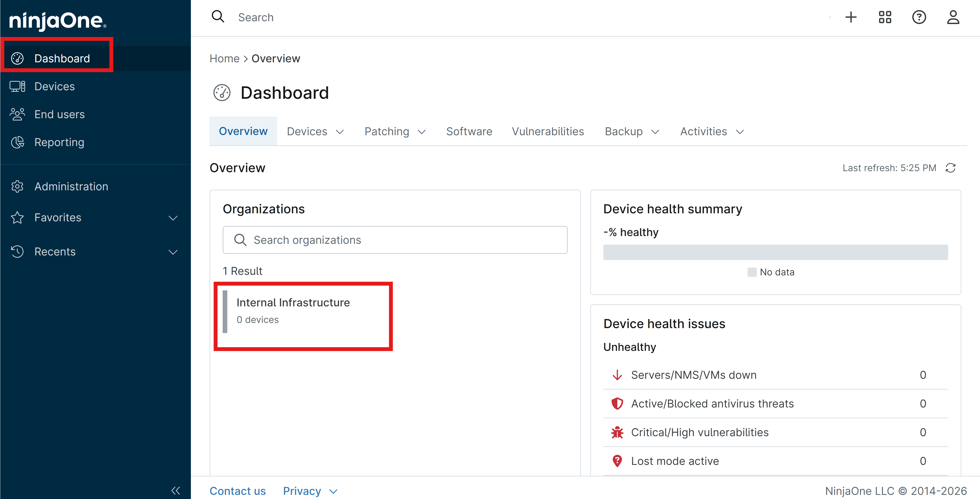Screen dimensions: 980x499
Task: Click the Dashboard heading gauge icon
Action: tap(222, 93)
